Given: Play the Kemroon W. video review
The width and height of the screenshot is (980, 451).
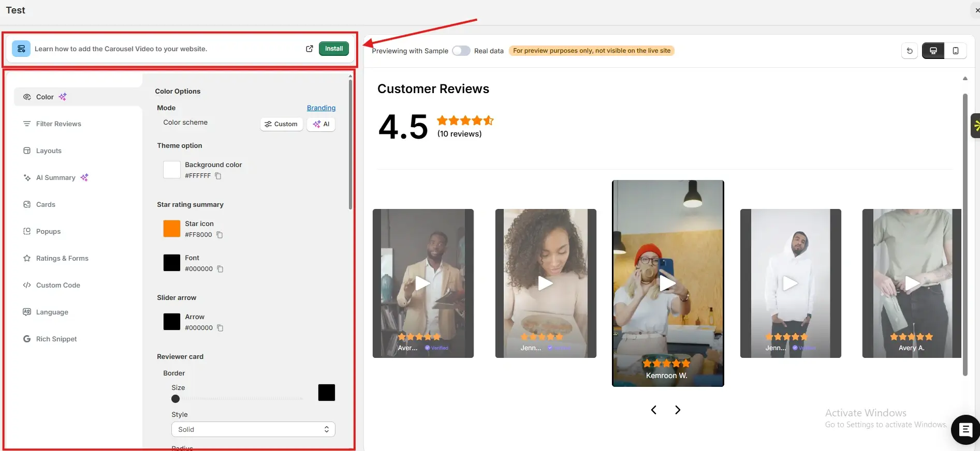Looking at the screenshot, I should (x=667, y=283).
